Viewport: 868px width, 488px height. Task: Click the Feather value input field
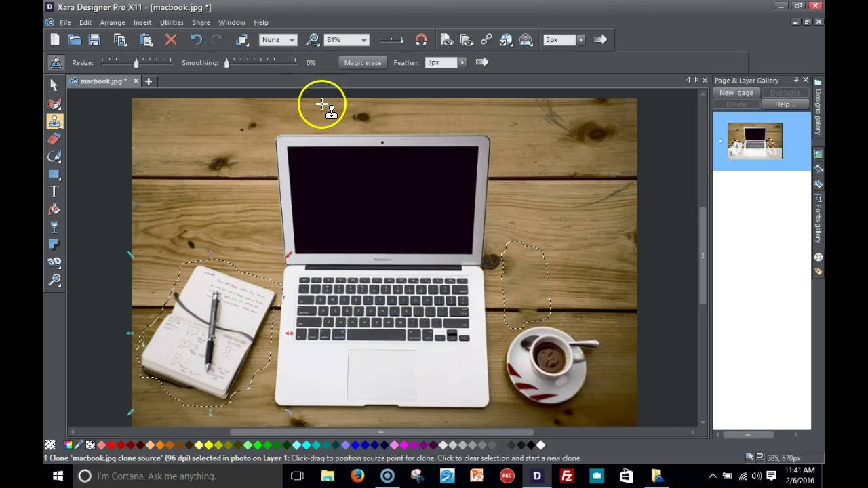coord(441,62)
